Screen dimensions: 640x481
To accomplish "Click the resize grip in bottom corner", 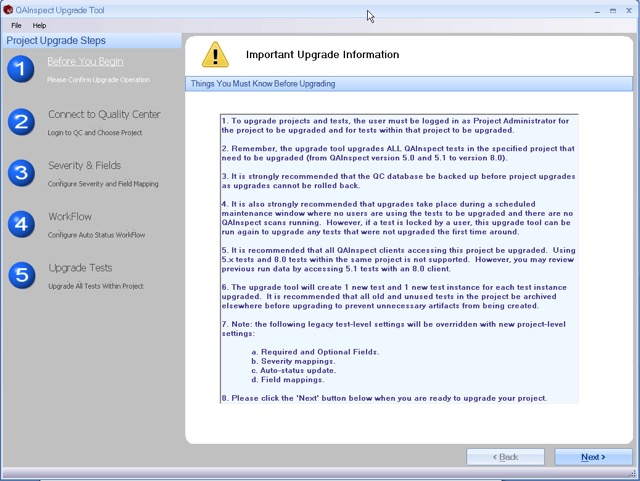I will click(633, 474).
